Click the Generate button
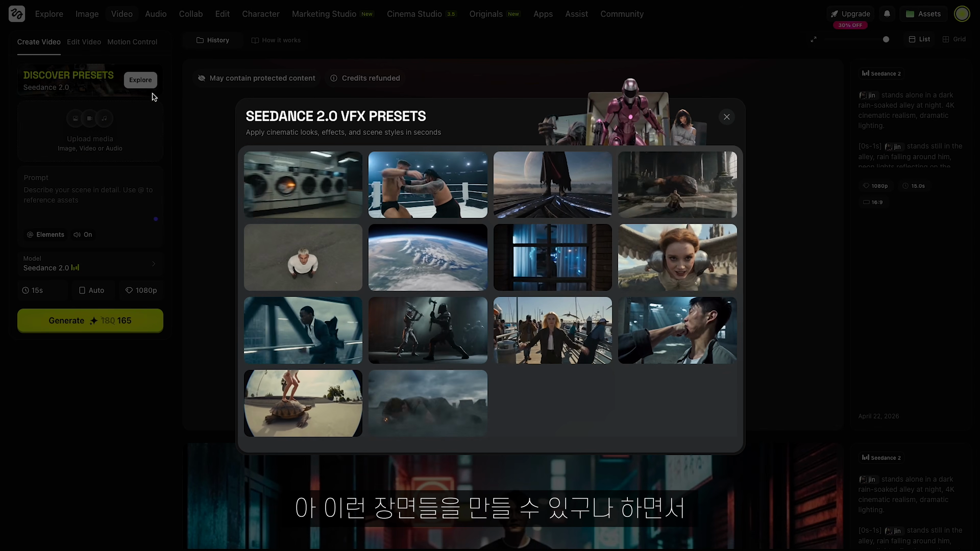980x551 pixels. (x=90, y=321)
